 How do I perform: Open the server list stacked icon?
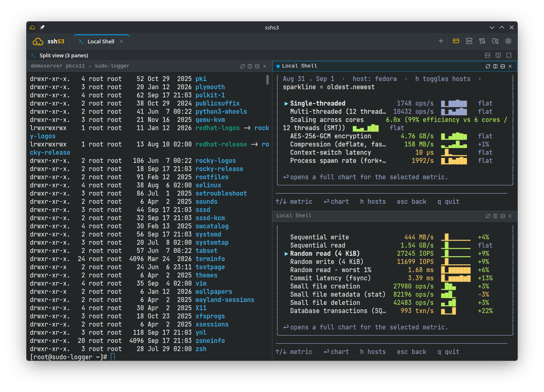[x=469, y=41]
